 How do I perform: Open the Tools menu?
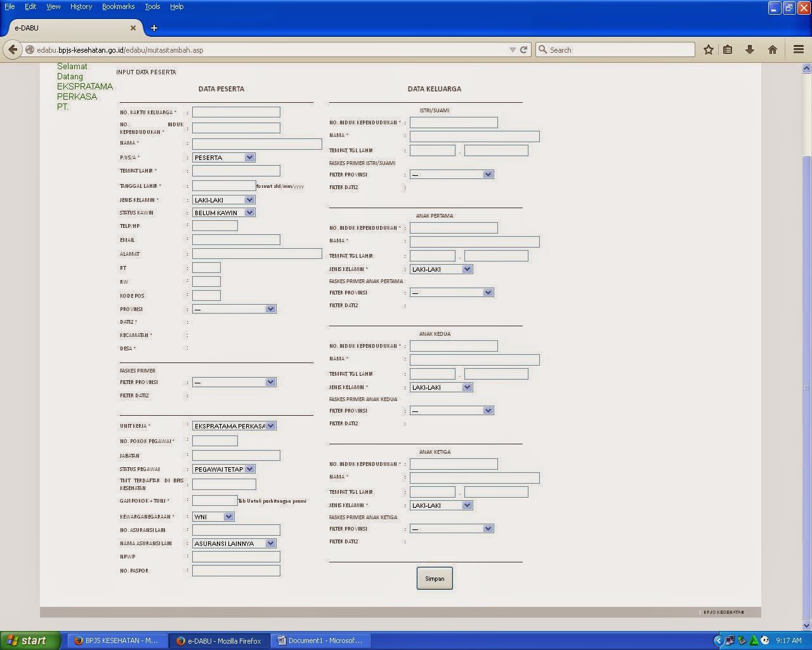point(152,6)
